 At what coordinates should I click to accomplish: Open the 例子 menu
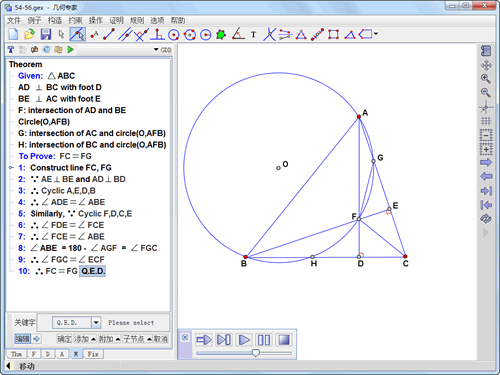34,21
